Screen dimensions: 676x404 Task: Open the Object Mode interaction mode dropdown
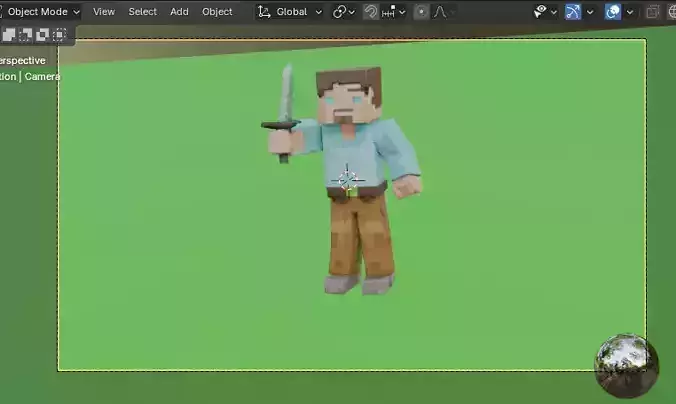coord(40,12)
